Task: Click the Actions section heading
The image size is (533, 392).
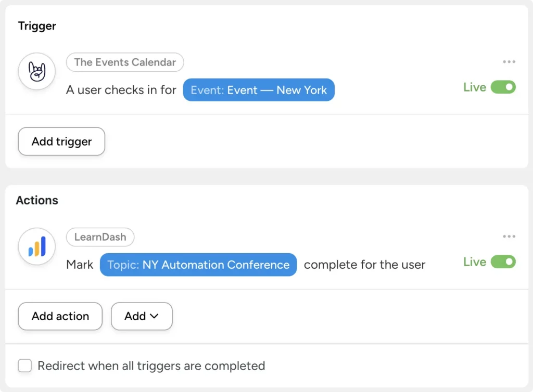Action: click(37, 200)
